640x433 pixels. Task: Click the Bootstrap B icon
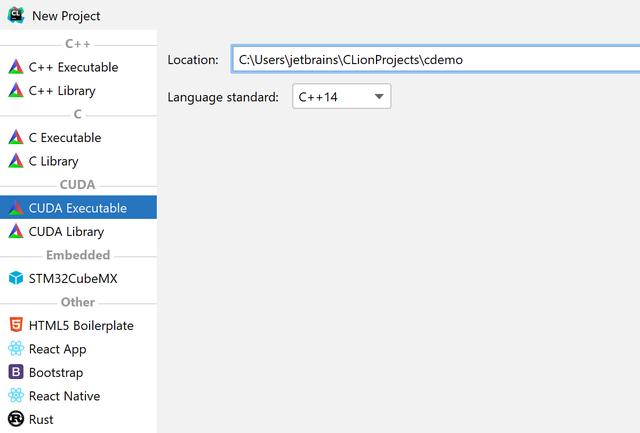[x=16, y=372]
